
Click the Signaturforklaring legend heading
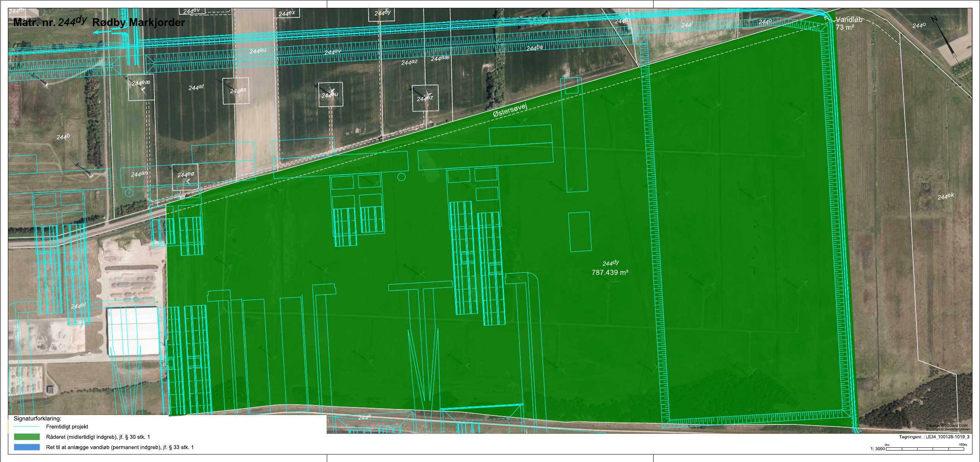38,419
